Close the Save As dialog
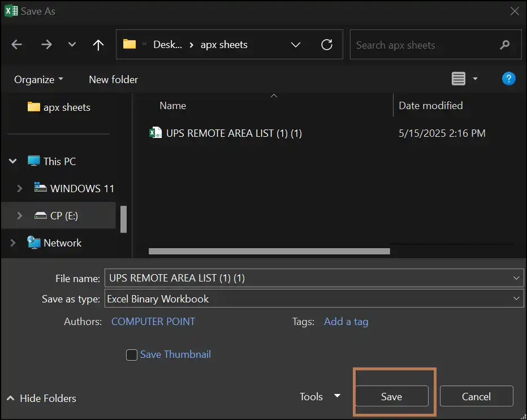The height and width of the screenshot is (420, 527). (x=515, y=11)
